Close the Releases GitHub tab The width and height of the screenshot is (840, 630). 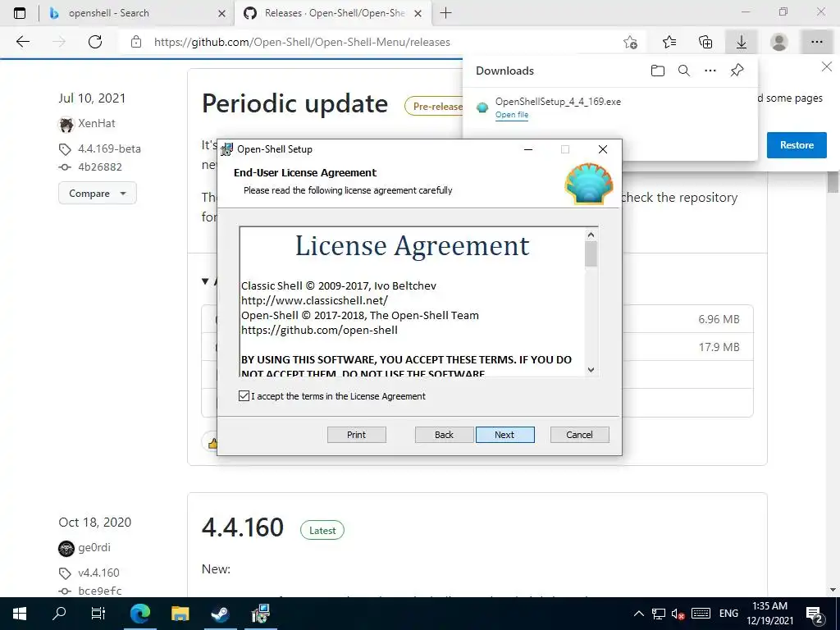coord(418,13)
